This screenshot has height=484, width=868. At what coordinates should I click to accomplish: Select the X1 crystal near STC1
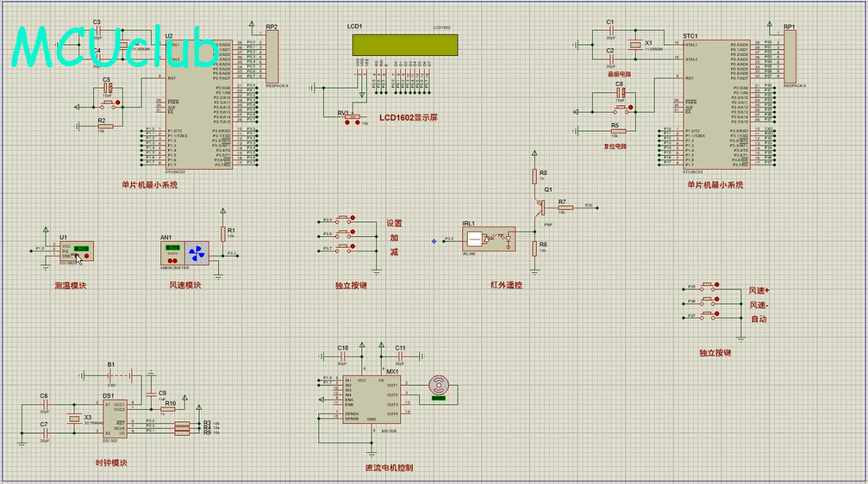[x=636, y=45]
